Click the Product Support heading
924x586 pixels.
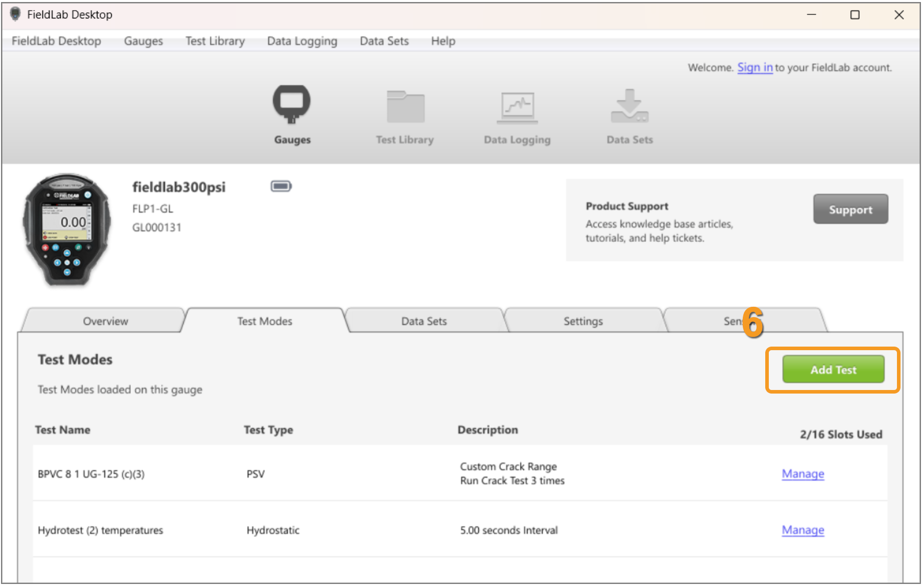pos(627,206)
